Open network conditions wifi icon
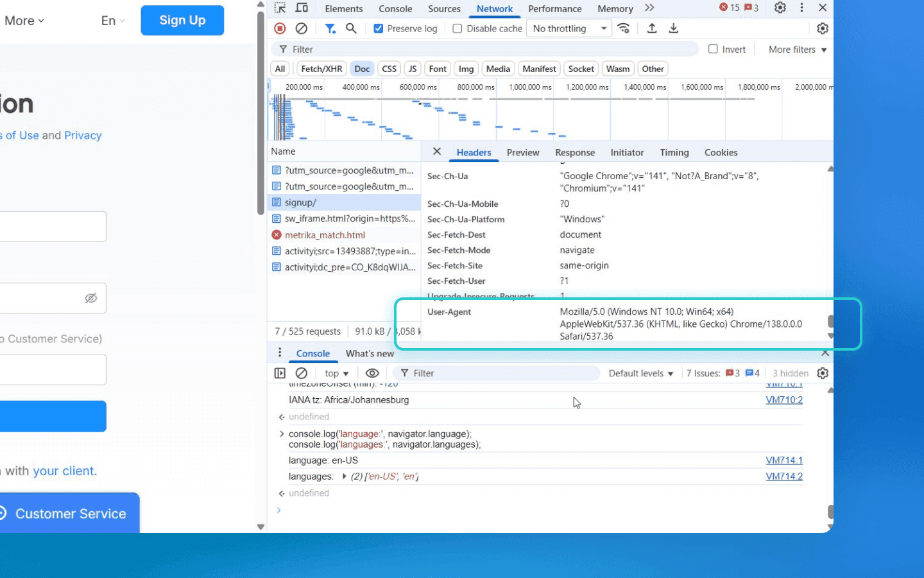 click(x=624, y=28)
